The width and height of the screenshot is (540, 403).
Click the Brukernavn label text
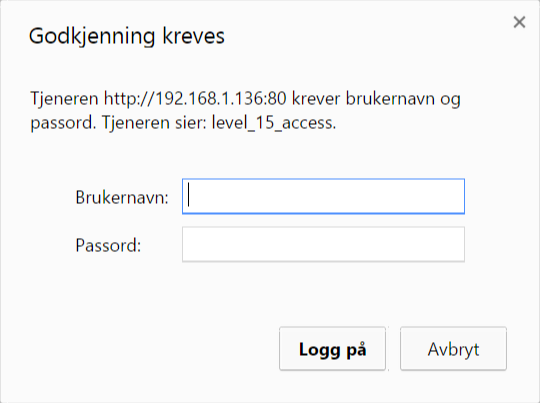[x=122, y=198]
